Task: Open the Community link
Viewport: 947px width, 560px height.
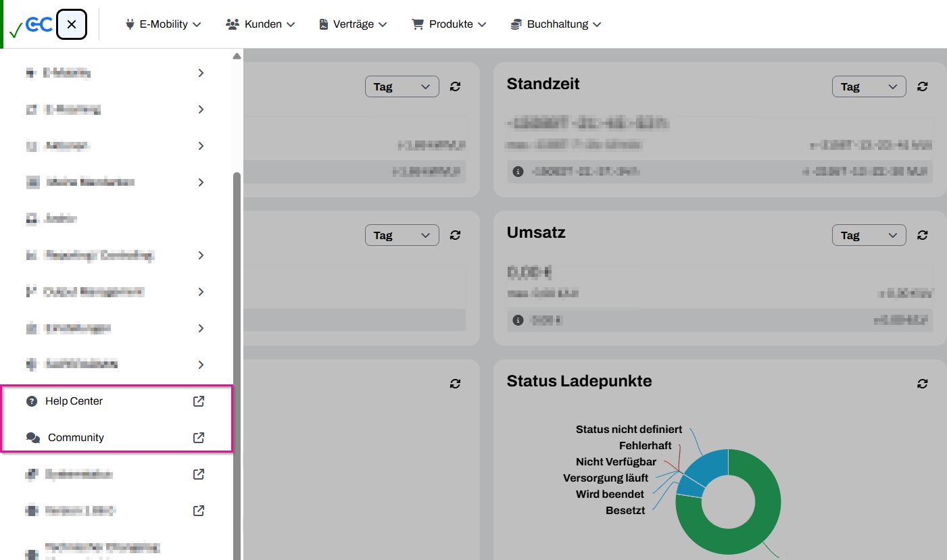Action: click(115, 438)
